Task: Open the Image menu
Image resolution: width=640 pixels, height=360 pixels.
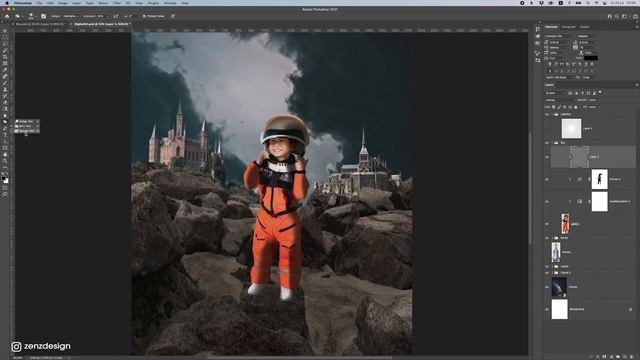Action: tap(62, 3)
